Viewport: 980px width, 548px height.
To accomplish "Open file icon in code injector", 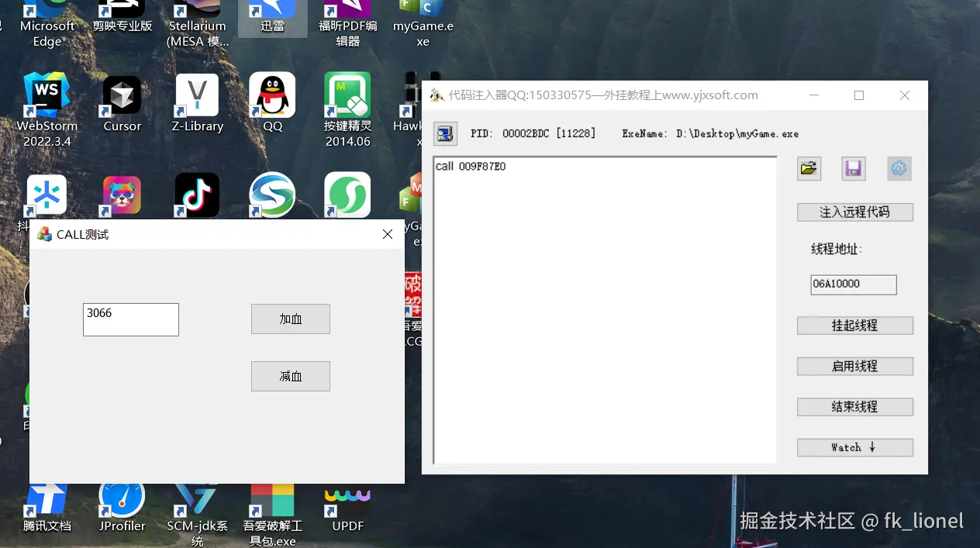I will point(809,168).
